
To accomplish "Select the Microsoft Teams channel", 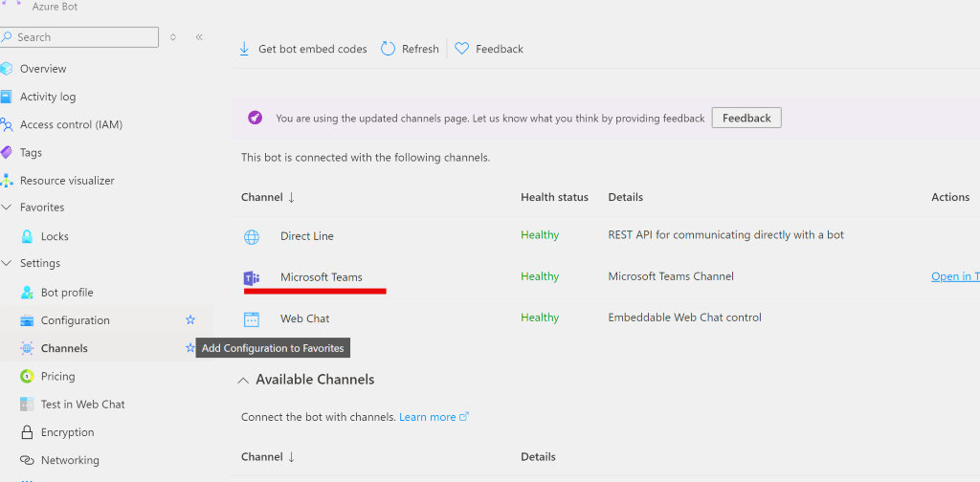I will (322, 277).
